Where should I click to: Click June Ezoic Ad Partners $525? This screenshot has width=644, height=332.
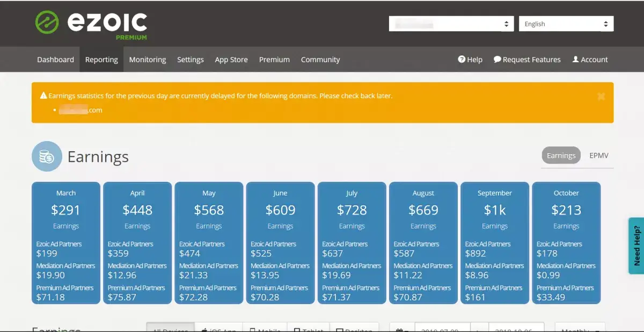[x=261, y=253]
